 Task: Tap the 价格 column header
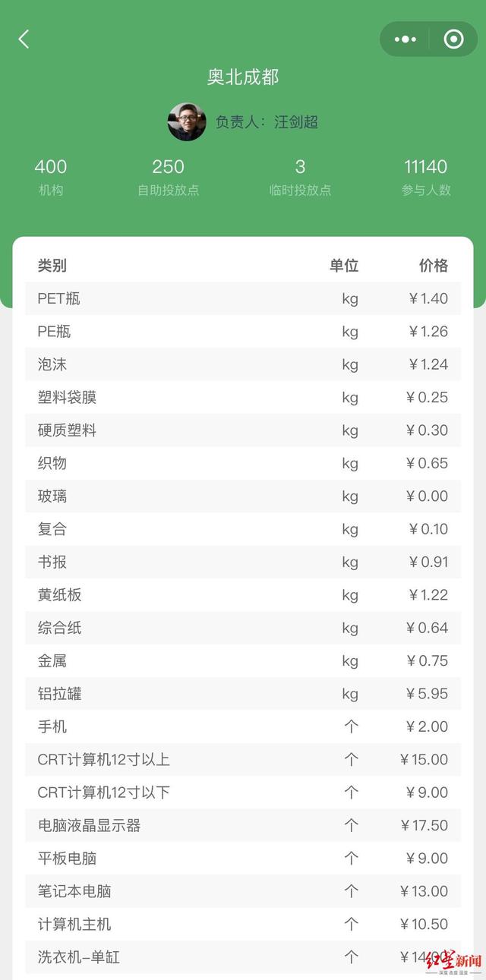[x=434, y=266]
